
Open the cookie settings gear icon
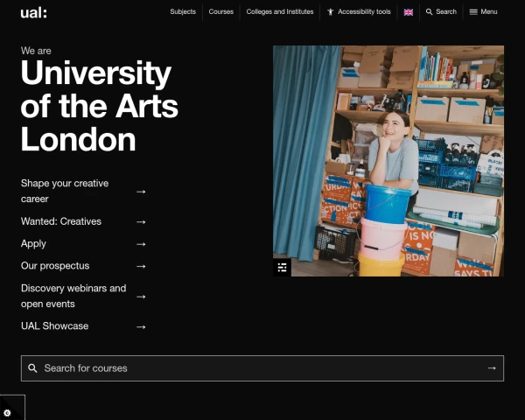[8, 412]
